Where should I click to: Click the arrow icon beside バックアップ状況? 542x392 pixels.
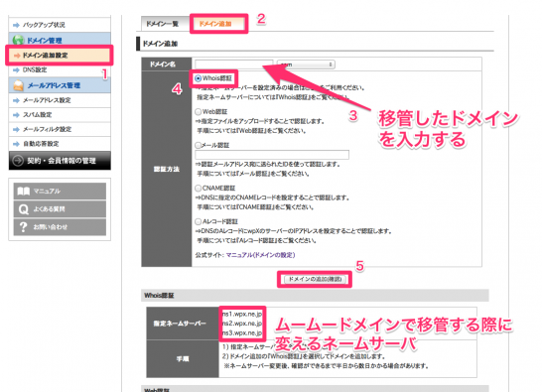(16, 25)
